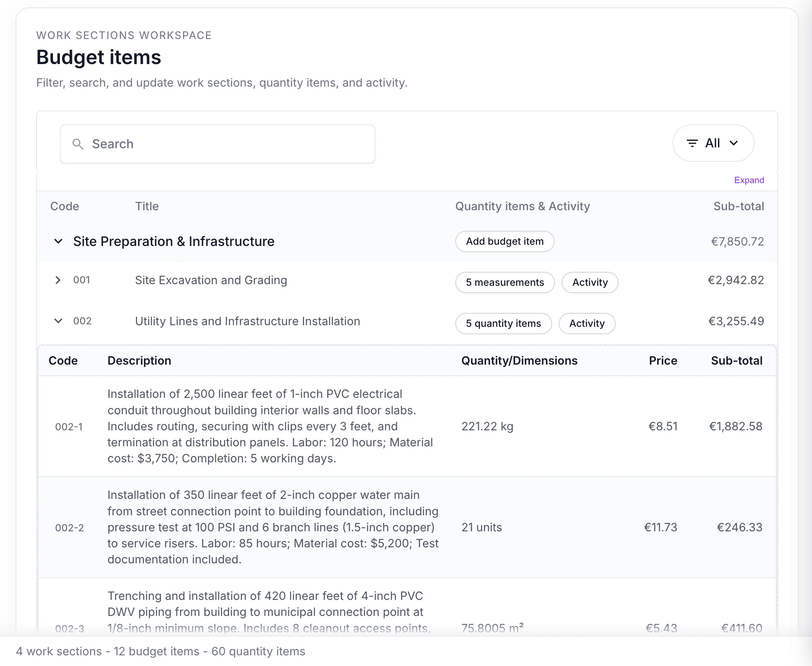Click the Expand link above the table
Screen dimensions: 812x666
click(x=749, y=180)
